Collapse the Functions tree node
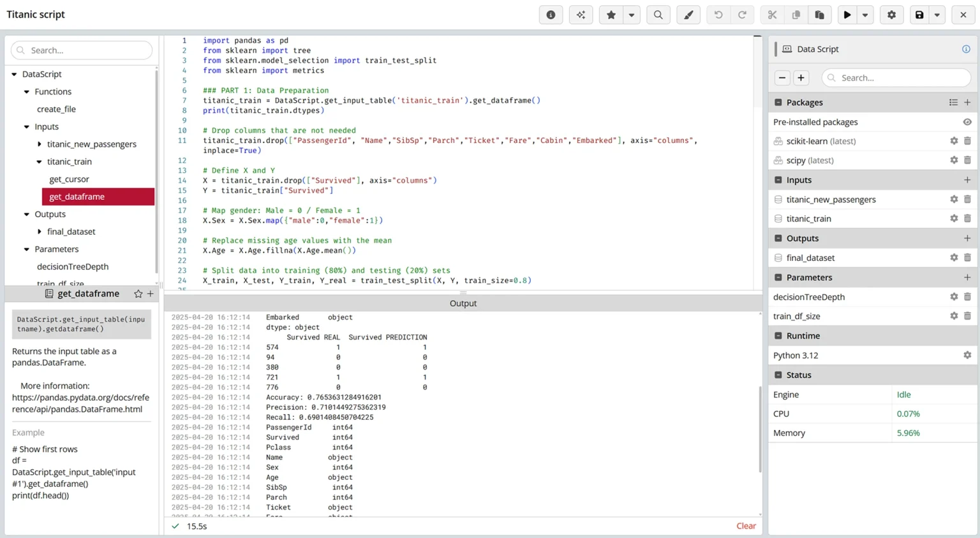 point(27,92)
